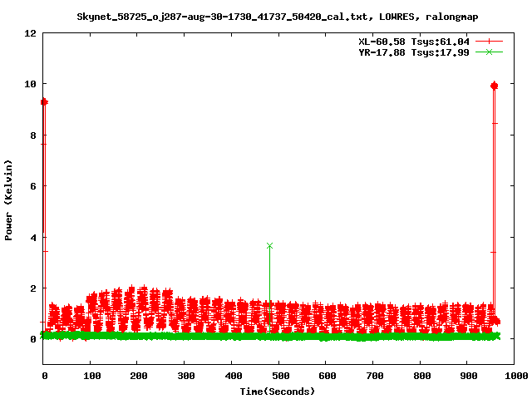Click the YR-17.88 Tsys:17.99 legend label

coord(414,52)
